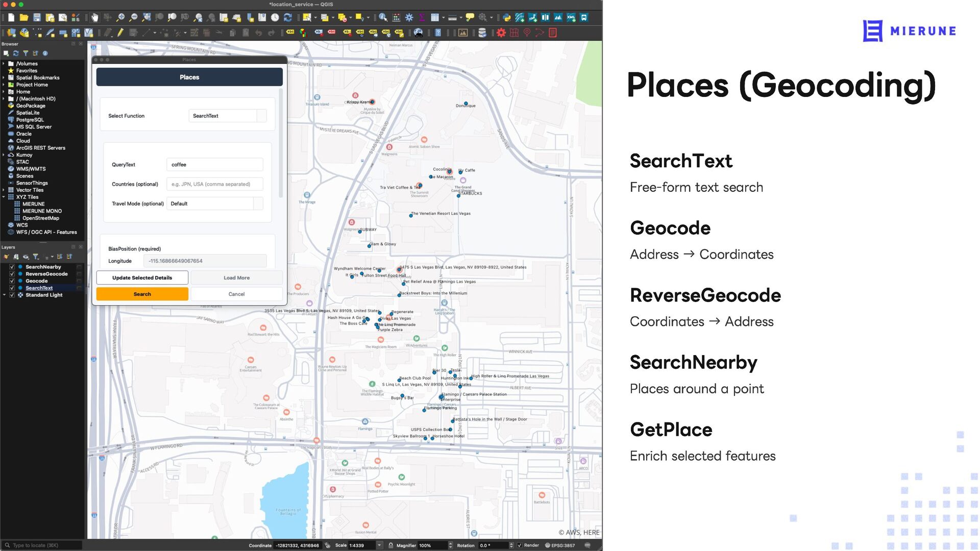Screen dimensions: 980x551
Task: Select PostgreSQL in the Browser tree
Action: pos(30,120)
